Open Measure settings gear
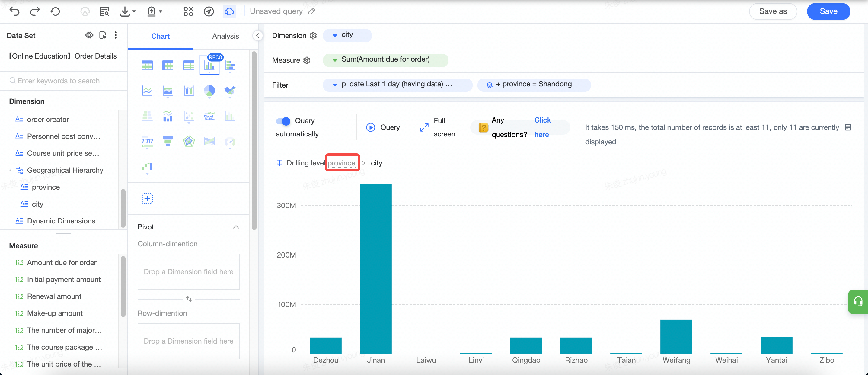 (307, 60)
